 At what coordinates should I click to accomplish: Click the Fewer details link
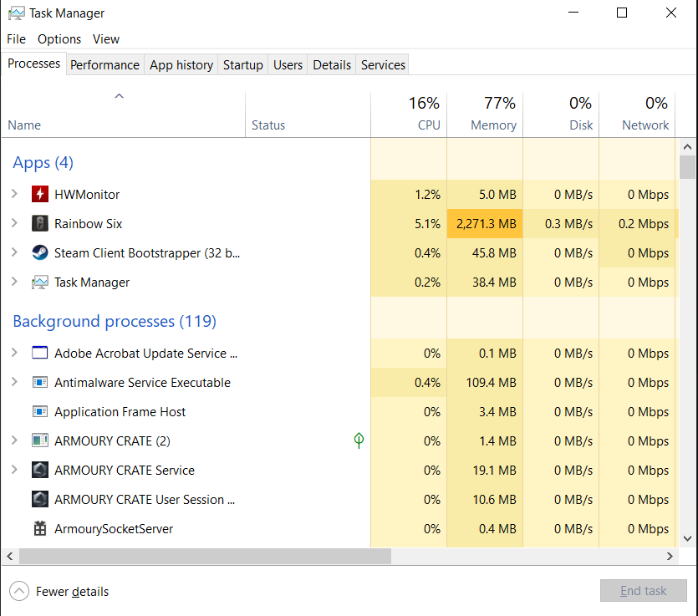coord(72,592)
